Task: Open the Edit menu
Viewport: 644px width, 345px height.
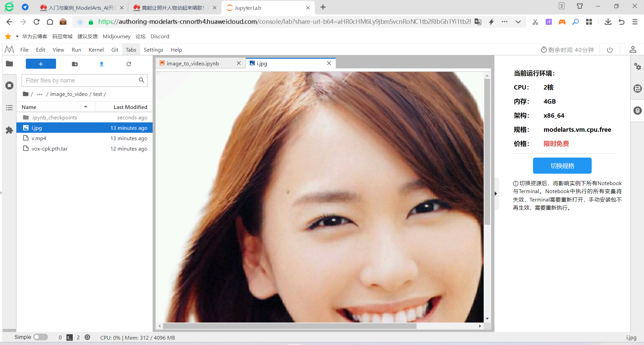Action: [41, 50]
